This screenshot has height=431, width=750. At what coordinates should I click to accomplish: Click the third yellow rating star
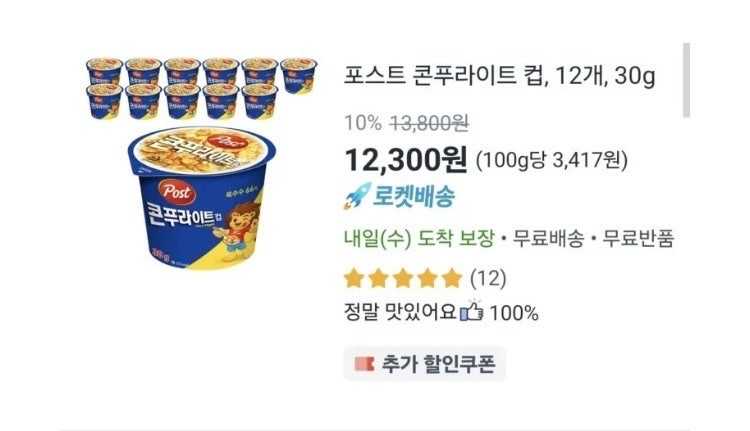pyautogui.click(x=403, y=278)
